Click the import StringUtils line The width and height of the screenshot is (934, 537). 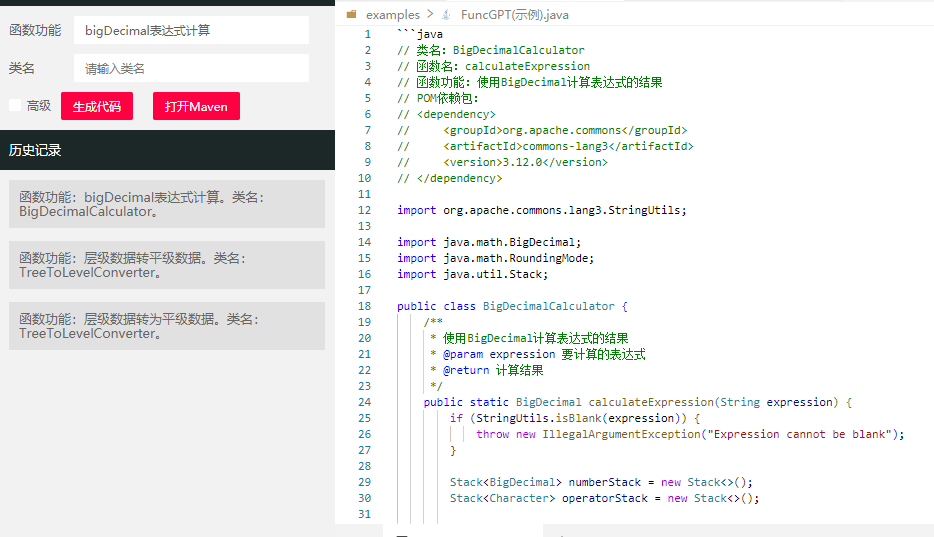541,210
